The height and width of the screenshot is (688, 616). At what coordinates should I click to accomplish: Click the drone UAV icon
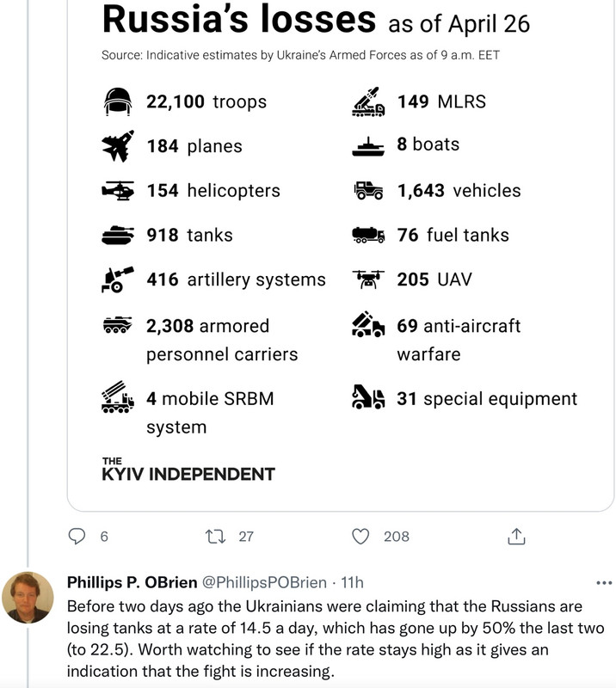[368, 279]
